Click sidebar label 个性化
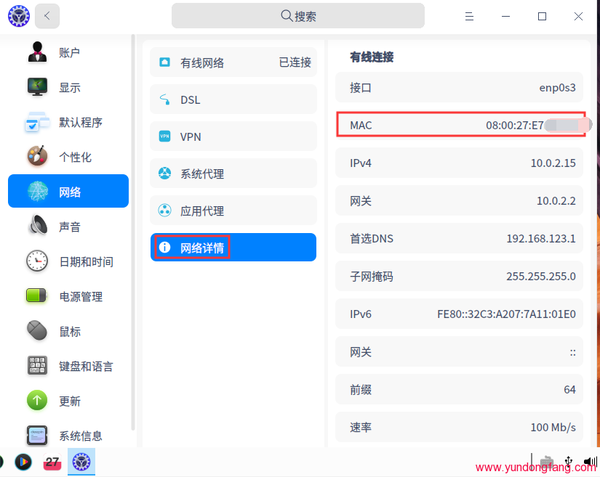This screenshot has width=600, height=477. click(x=75, y=157)
